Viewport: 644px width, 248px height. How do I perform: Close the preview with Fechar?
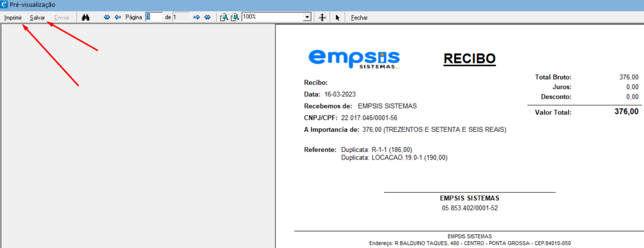359,18
